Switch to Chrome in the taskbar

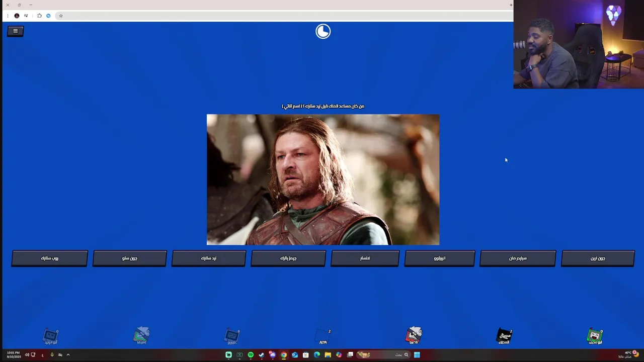pyautogui.click(x=284, y=355)
